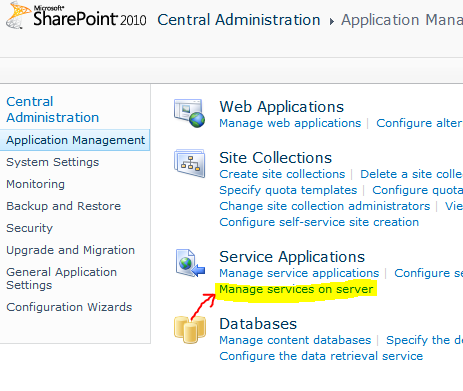Click the Site Collections hierarchy icon
The width and height of the screenshot is (463, 391).
189,163
